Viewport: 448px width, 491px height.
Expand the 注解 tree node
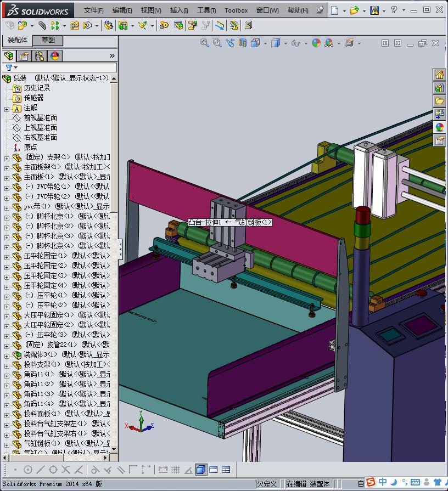click(7, 109)
